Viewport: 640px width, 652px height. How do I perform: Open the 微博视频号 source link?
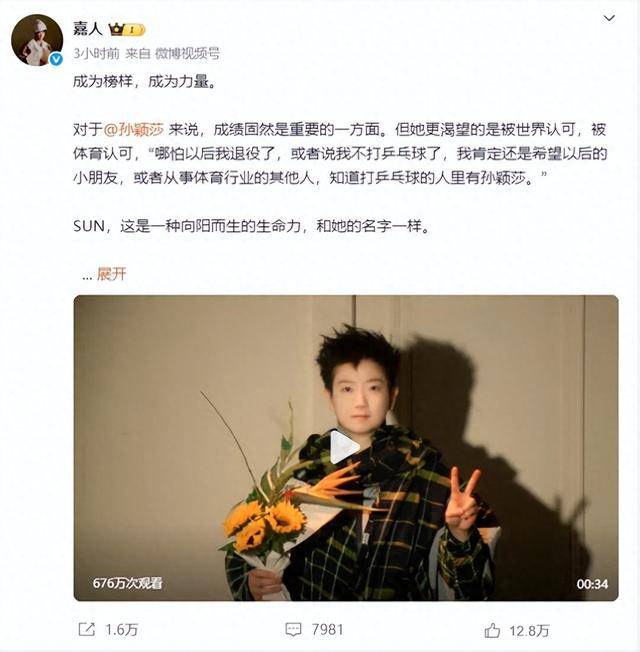tap(187, 53)
